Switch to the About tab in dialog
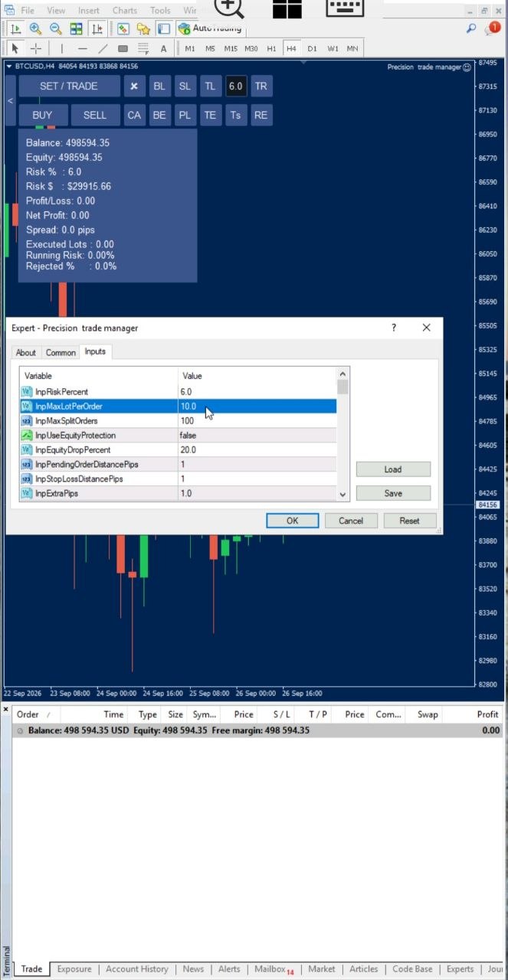This screenshot has height=980, width=508. tap(26, 352)
